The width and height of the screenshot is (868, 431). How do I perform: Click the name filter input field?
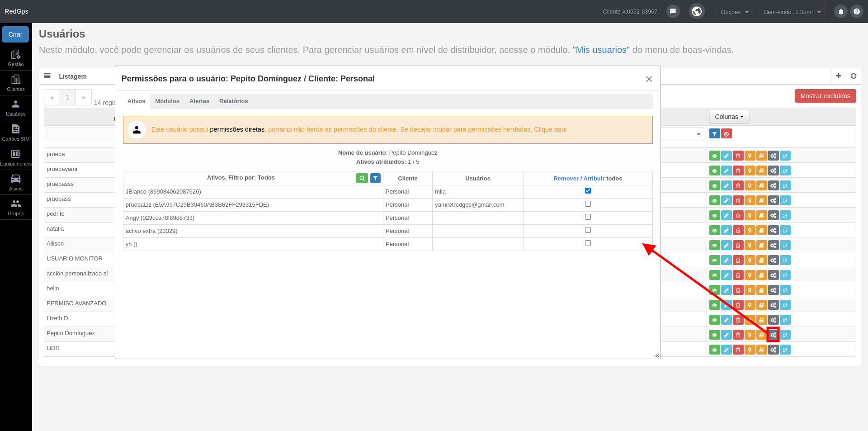point(80,134)
